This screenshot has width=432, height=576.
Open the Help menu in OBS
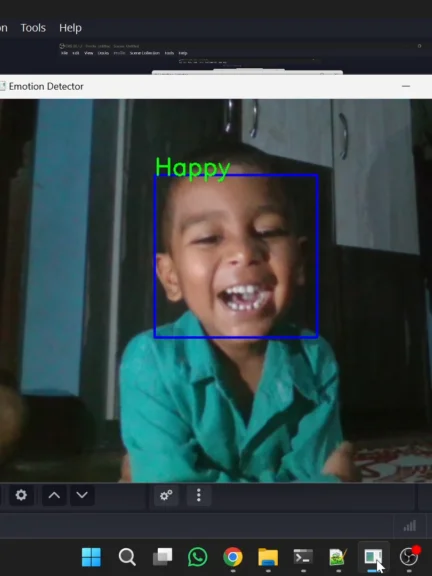70,28
